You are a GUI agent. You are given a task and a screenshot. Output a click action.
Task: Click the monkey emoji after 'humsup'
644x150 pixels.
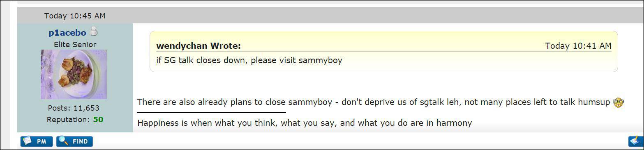click(618, 102)
